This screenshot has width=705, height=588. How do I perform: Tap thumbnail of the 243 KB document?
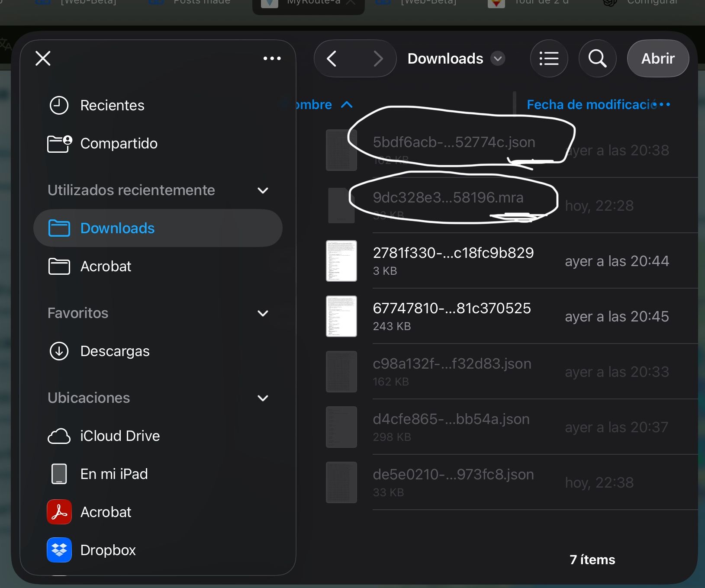(341, 316)
